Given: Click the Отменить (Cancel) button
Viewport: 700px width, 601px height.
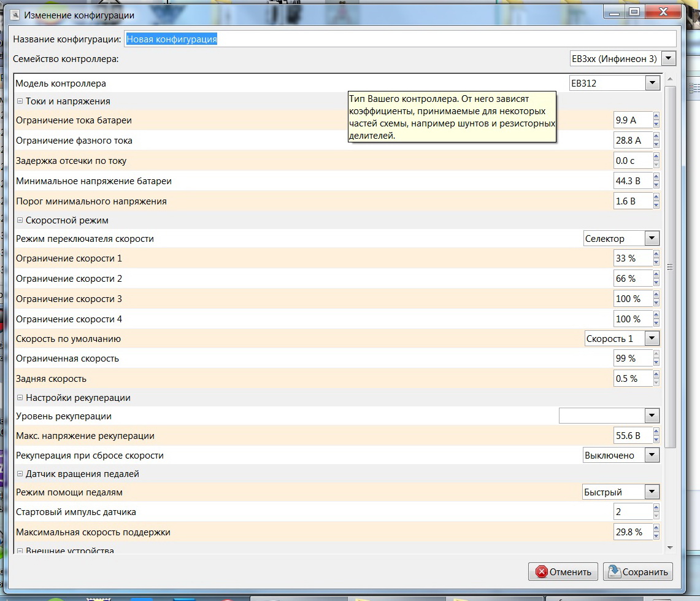Looking at the screenshot, I should click(563, 572).
